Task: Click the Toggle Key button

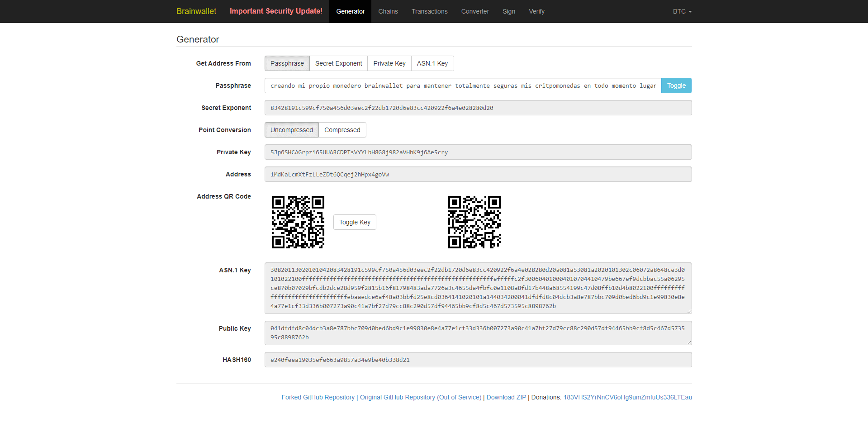Action: click(x=355, y=222)
